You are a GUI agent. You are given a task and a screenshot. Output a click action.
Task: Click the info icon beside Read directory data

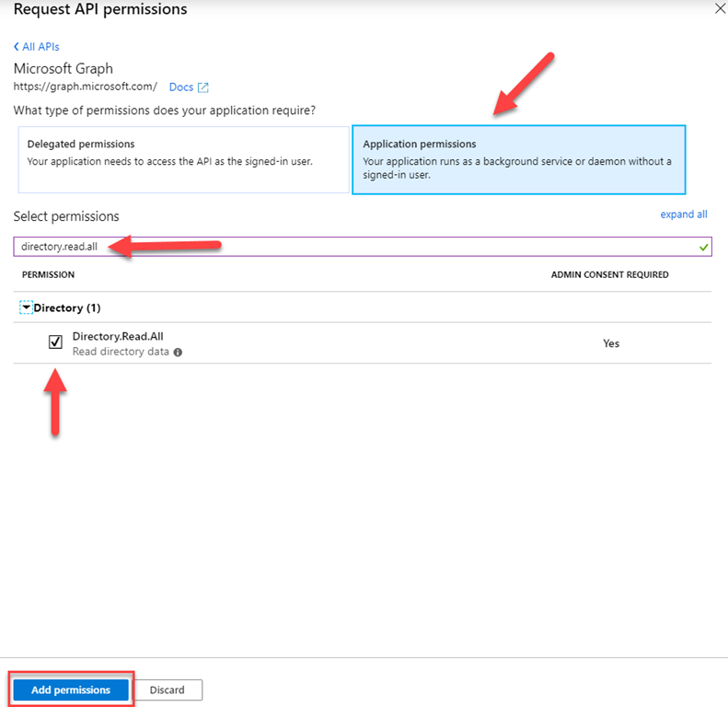[178, 352]
